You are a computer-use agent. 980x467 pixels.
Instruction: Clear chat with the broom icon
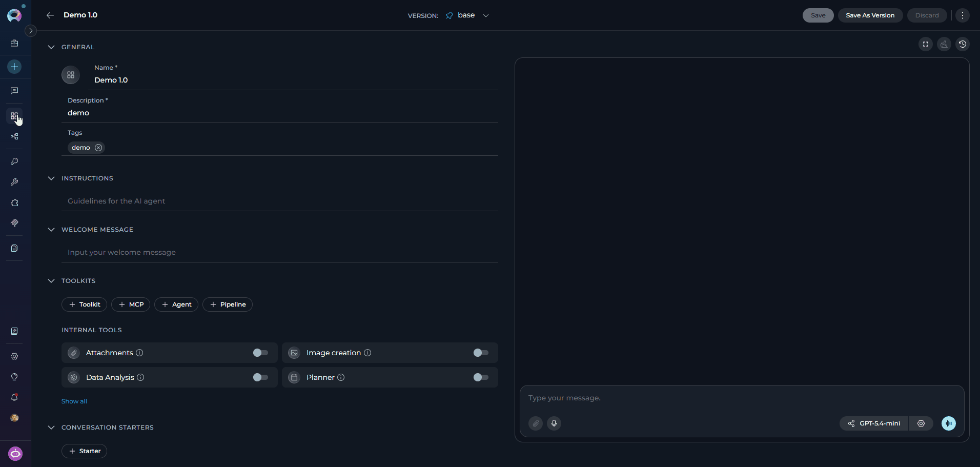[x=944, y=44]
